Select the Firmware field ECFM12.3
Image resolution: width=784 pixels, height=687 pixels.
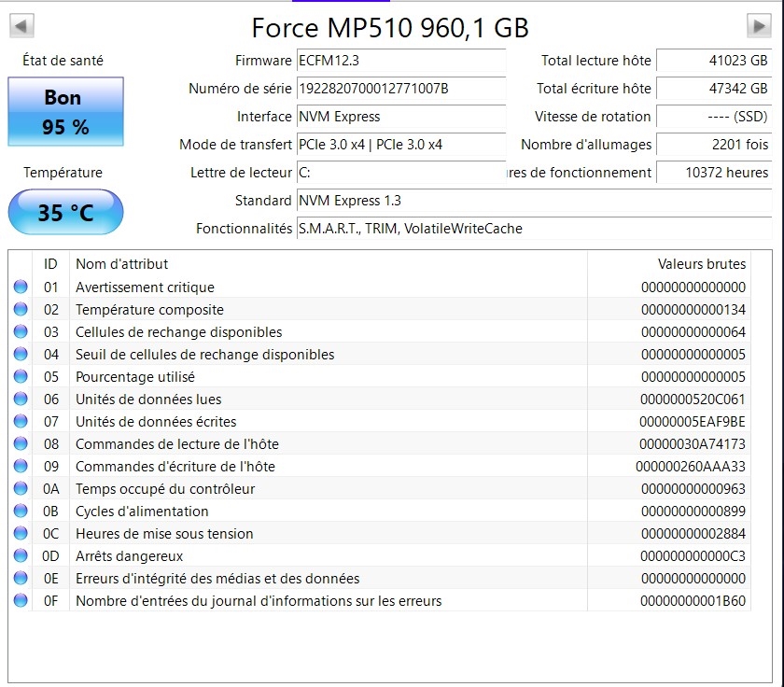click(401, 61)
